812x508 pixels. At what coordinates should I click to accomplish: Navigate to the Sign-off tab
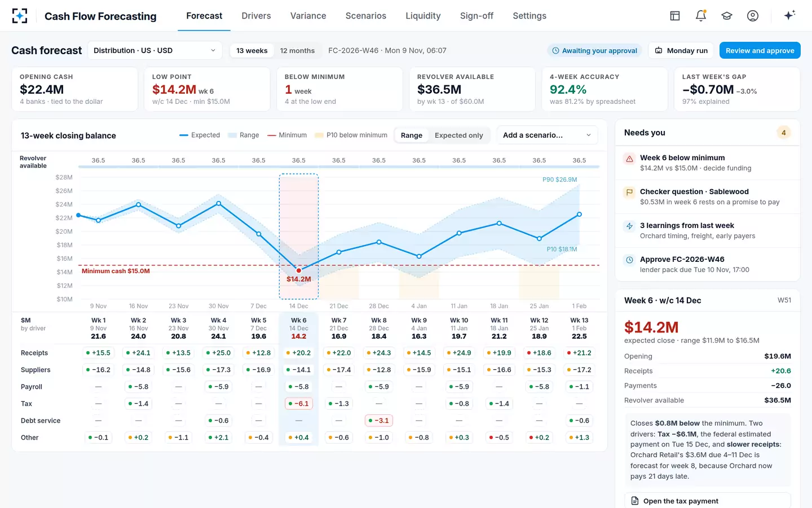tap(476, 16)
